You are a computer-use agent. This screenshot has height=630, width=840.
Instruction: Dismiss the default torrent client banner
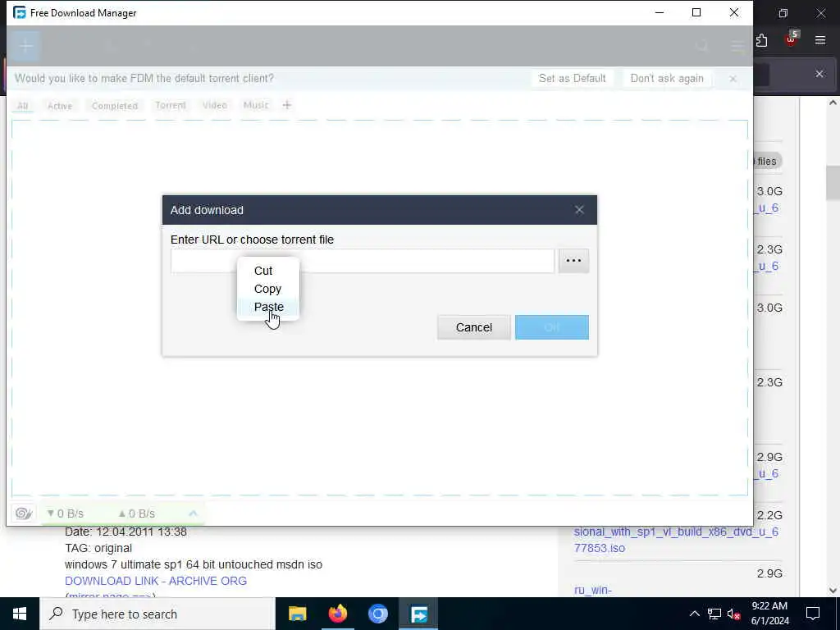pos(733,79)
